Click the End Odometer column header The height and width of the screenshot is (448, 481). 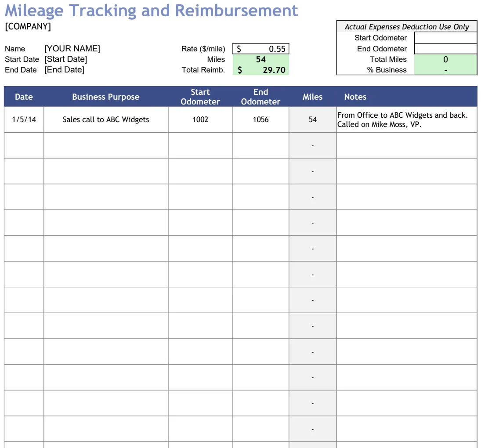point(261,97)
